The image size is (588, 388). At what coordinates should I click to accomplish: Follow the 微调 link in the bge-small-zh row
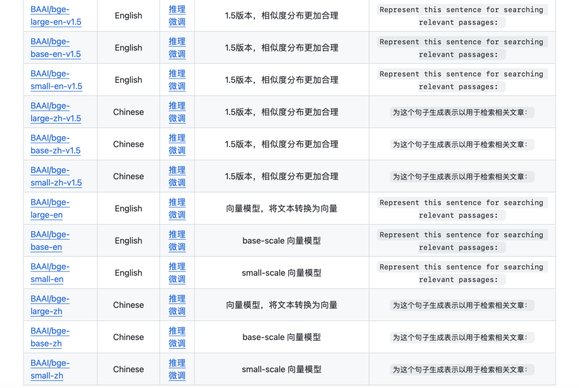[x=177, y=375]
